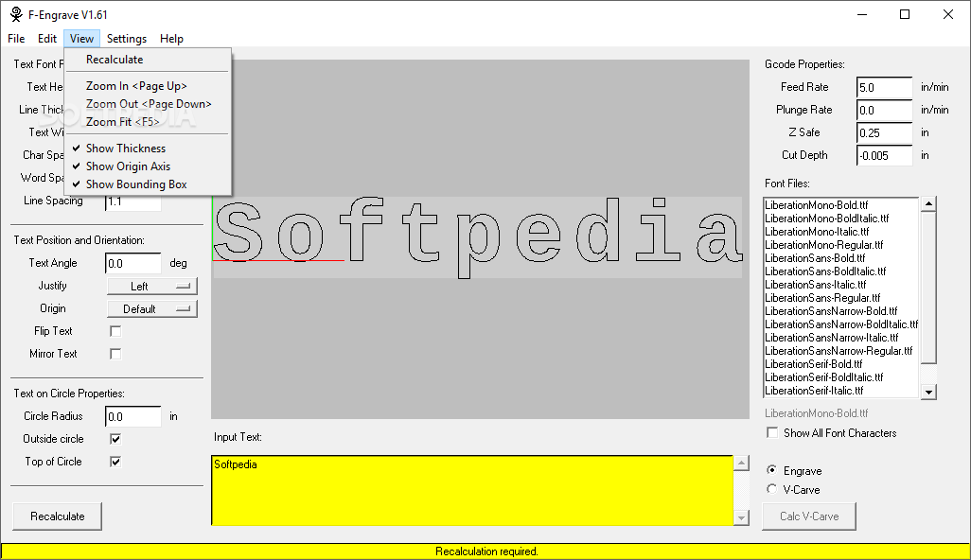
Task: Click Input Text scroll up arrow
Action: point(741,464)
